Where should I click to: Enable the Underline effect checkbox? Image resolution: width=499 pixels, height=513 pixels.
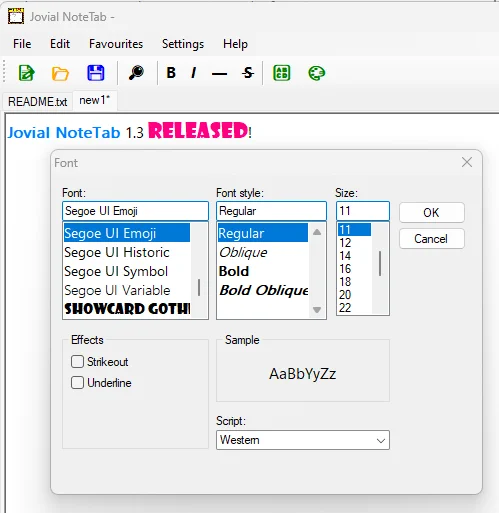tap(77, 382)
